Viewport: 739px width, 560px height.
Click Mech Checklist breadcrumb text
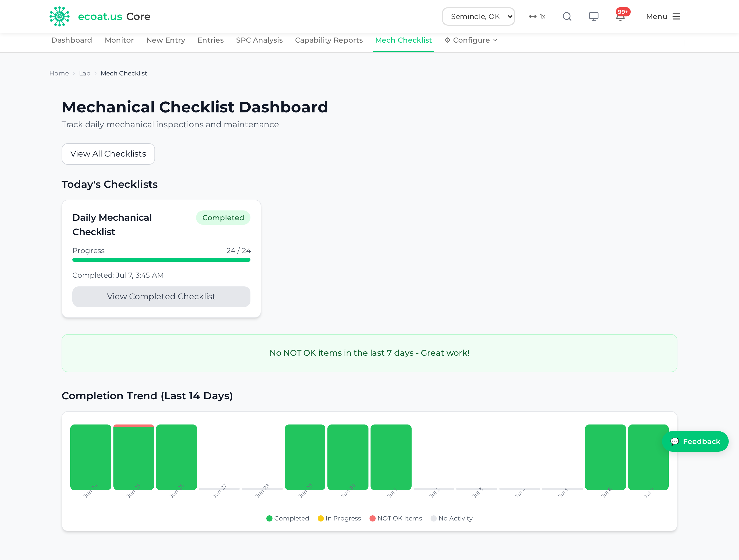click(x=124, y=73)
